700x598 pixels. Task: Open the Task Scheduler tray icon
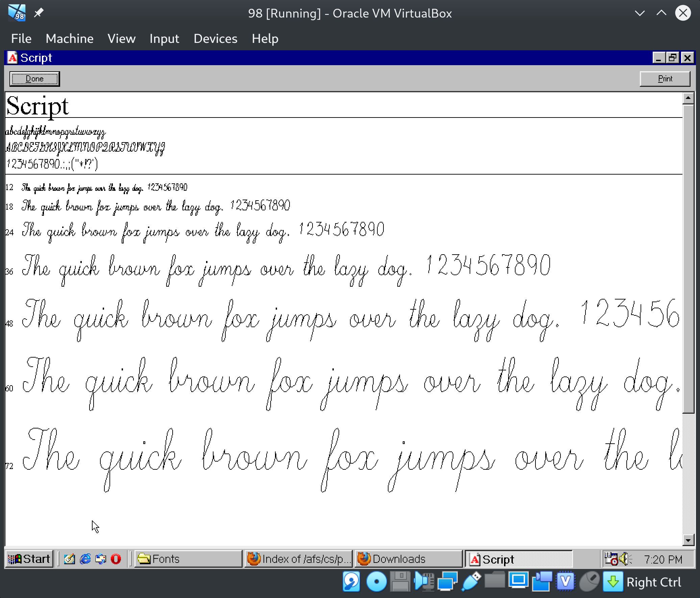click(611, 559)
